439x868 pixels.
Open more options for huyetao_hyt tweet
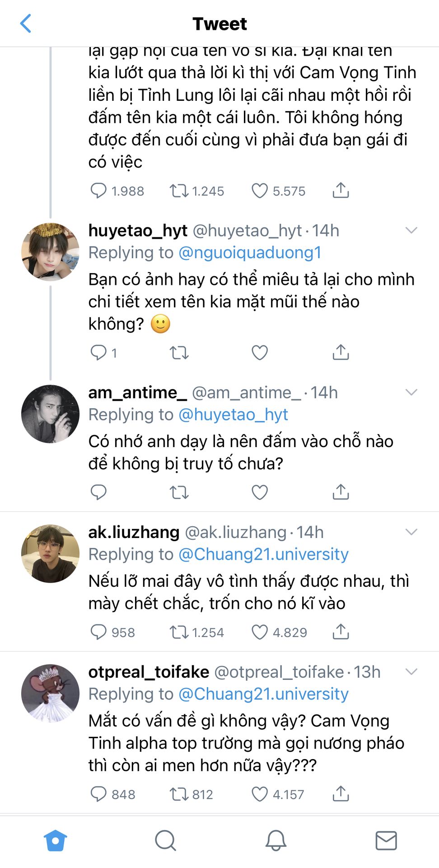(x=411, y=231)
